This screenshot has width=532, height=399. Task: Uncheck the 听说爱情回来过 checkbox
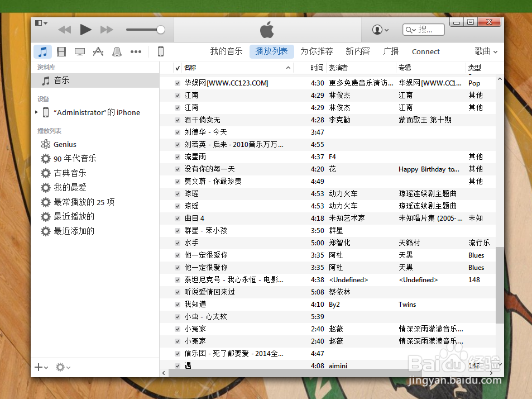[178, 292]
